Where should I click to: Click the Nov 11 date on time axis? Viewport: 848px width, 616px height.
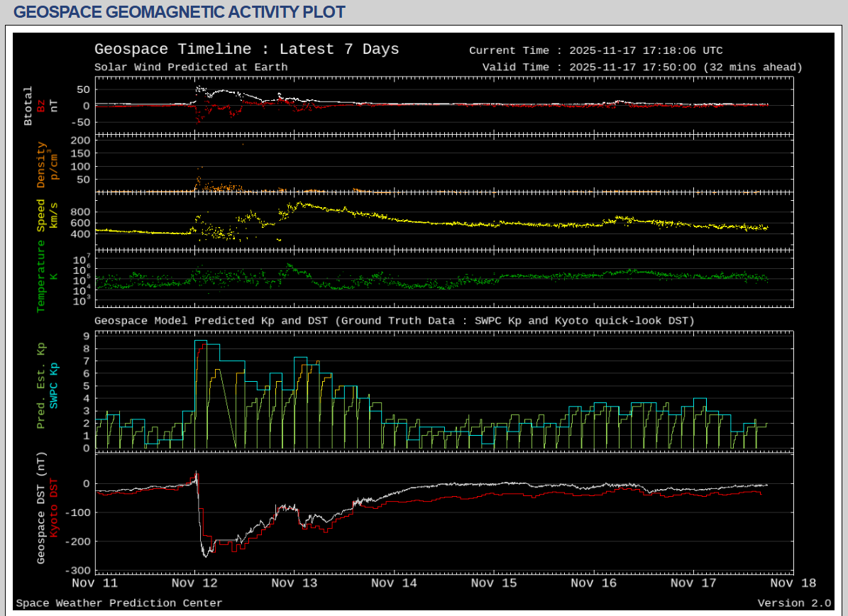tap(95, 583)
